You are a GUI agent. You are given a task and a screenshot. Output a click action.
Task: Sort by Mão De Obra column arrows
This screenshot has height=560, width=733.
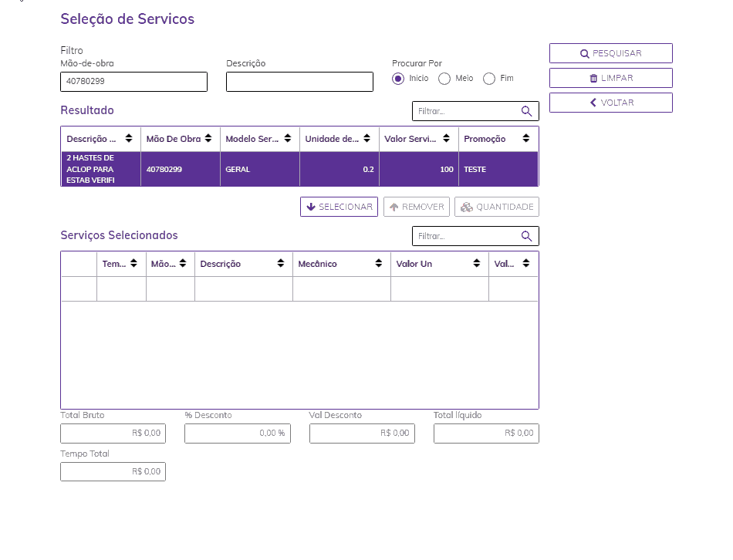point(208,138)
